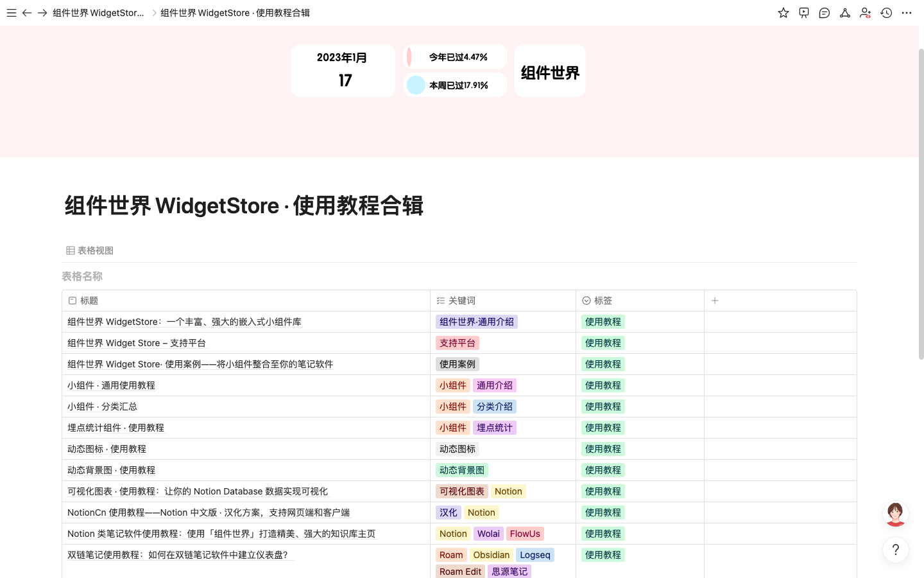Click the avatar thumbnail at bottom right
Screen dimensions: 924x578
pyautogui.click(x=895, y=514)
